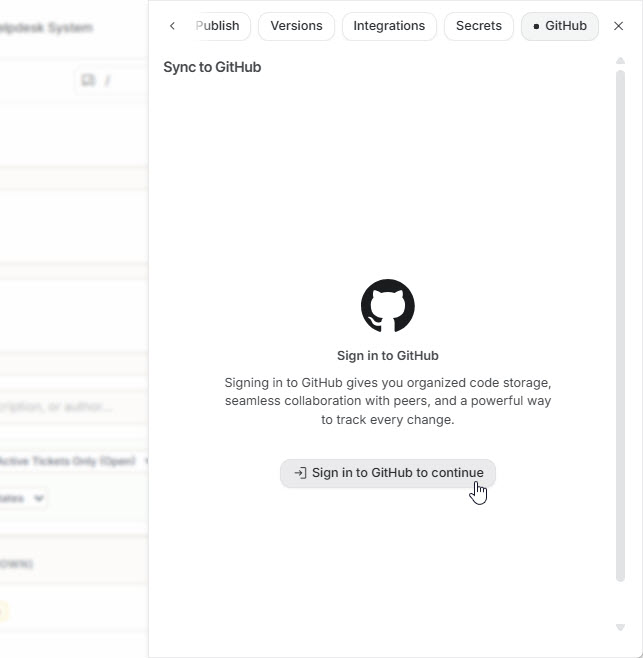Click the 'Sync to GitHub' heading
643x658 pixels.
(x=212, y=67)
